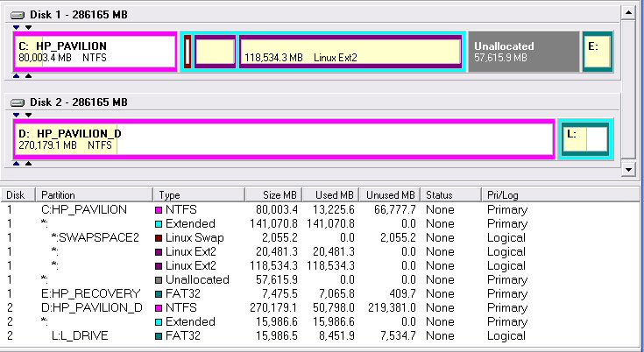Click the dark red Linux Swap color swatch
The image size is (644, 352).
(x=159, y=238)
